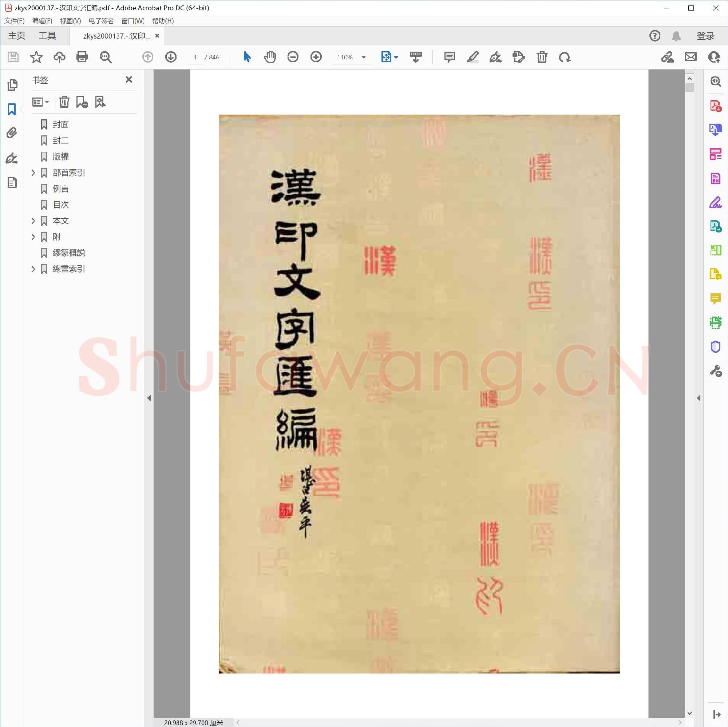Add a sticky note comment
This screenshot has height=727, width=728.
(449, 57)
